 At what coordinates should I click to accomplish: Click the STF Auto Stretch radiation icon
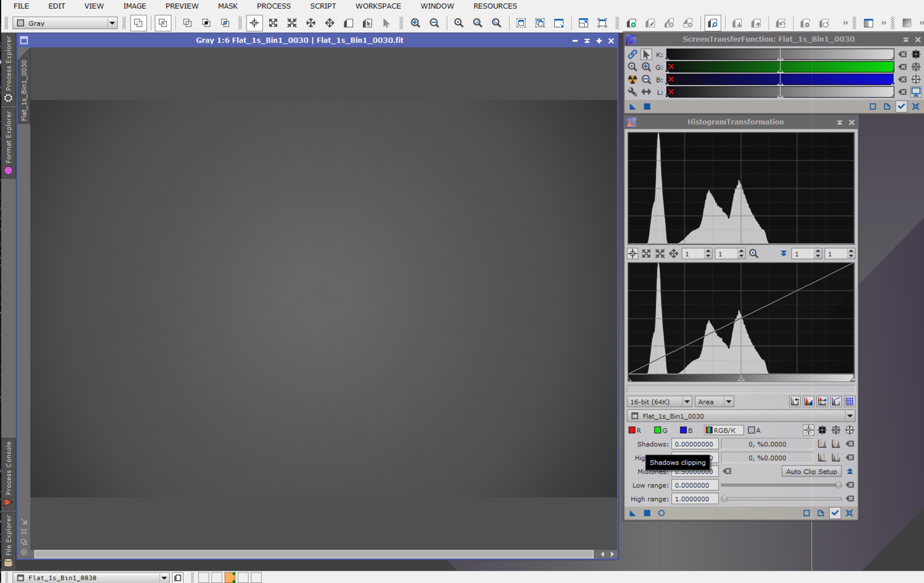(x=633, y=79)
